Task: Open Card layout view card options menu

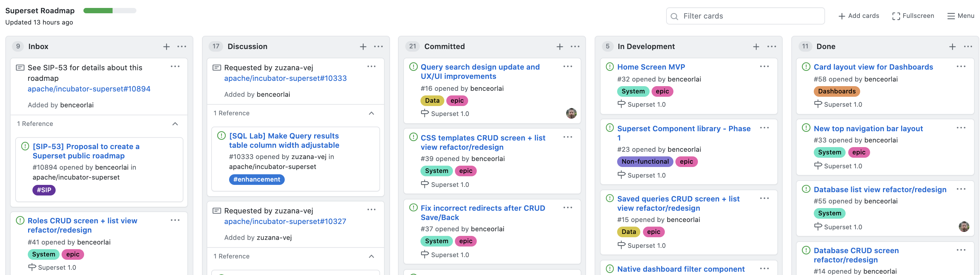Action: click(x=960, y=67)
